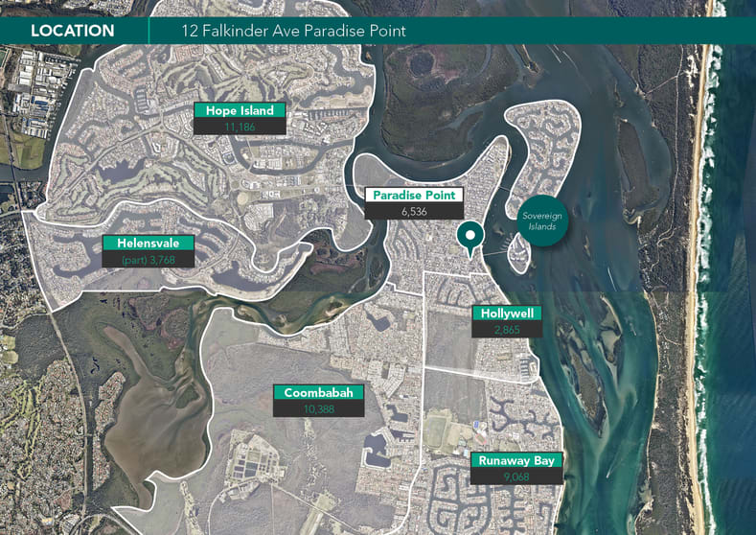Click Runaway Bay population 9,068

(x=516, y=477)
